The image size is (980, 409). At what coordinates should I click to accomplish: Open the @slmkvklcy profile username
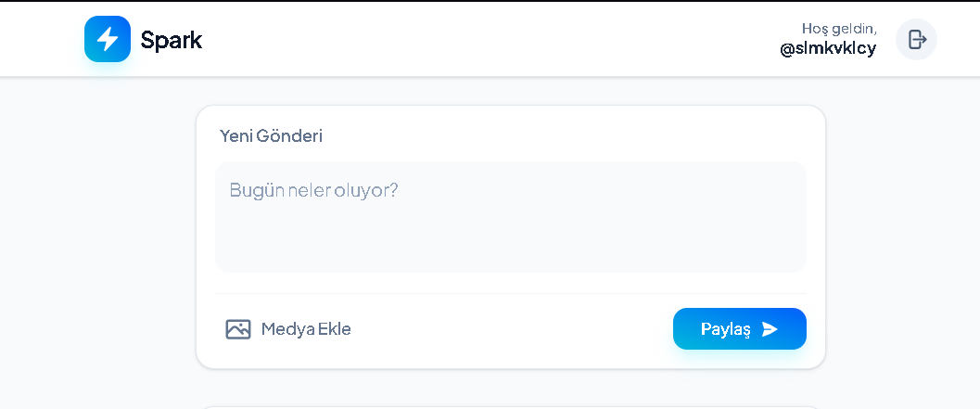click(828, 49)
